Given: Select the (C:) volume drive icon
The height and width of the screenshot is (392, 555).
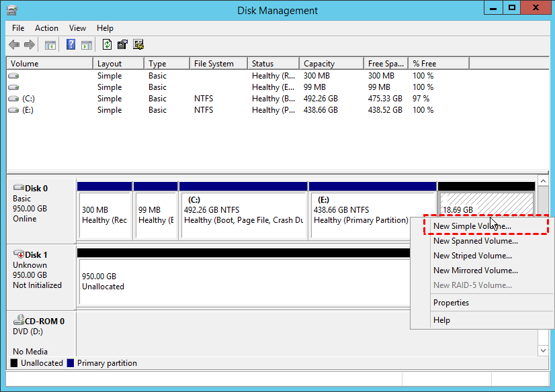Looking at the screenshot, I should (13, 98).
